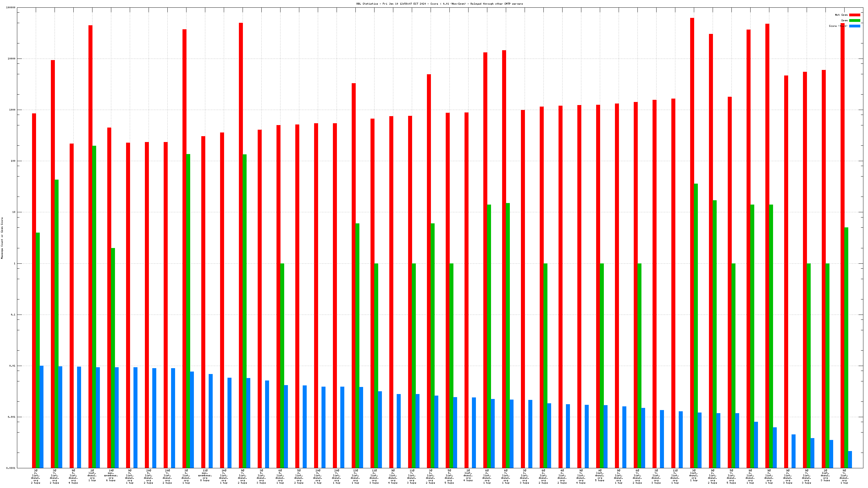Viewport: 868px width, 488px height.
Task: Click the 'Score (0..1)' legend text
Action: tap(838, 26)
